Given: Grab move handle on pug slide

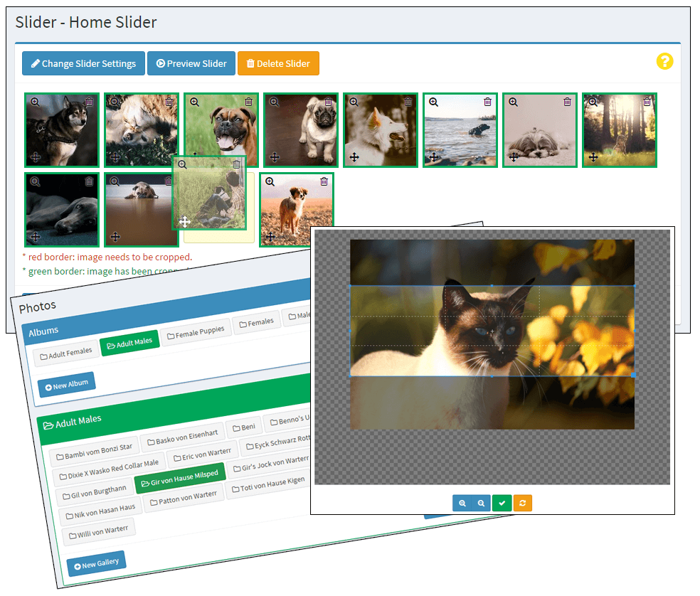Looking at the screenshot, I should 275,157.
